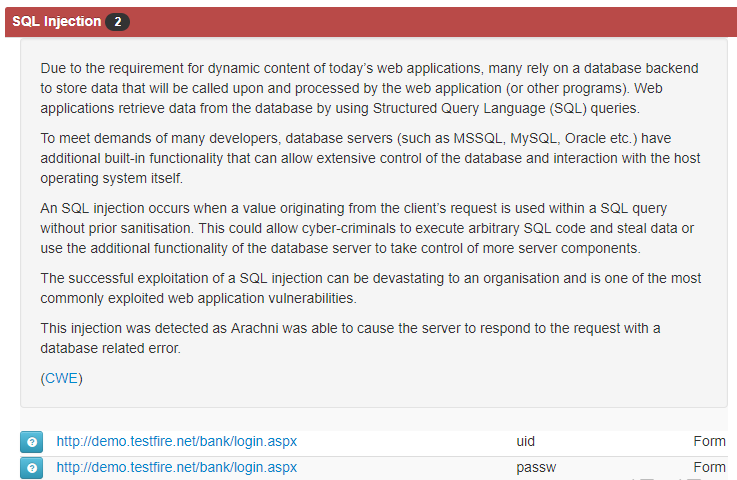Click Form type in the passw row

pyautogui.click(x=709, y=467)
